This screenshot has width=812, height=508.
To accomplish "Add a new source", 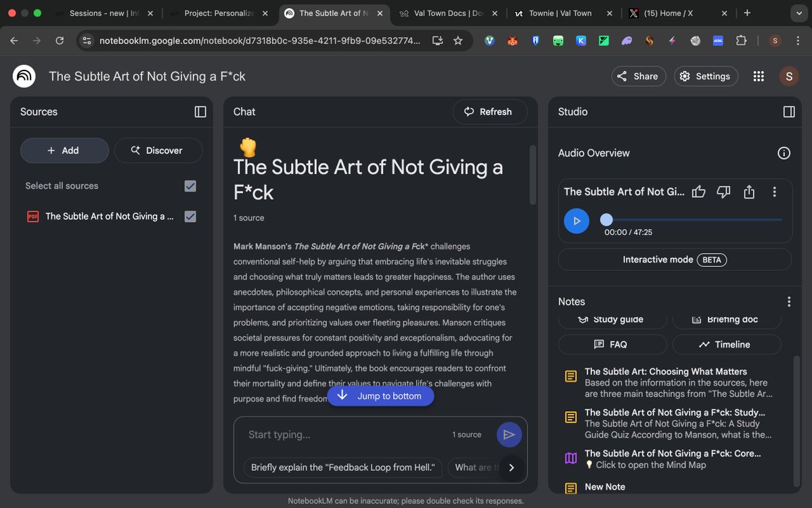I will 64,150.
